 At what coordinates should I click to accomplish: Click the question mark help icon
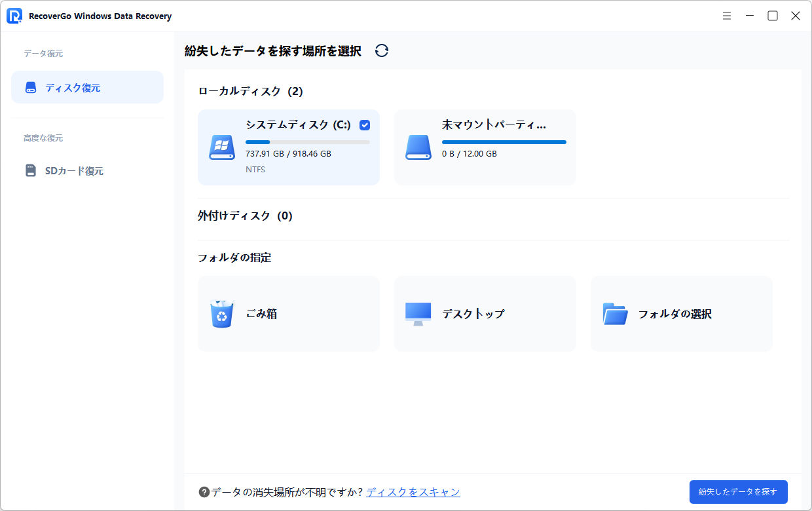[x=205, y=492]
